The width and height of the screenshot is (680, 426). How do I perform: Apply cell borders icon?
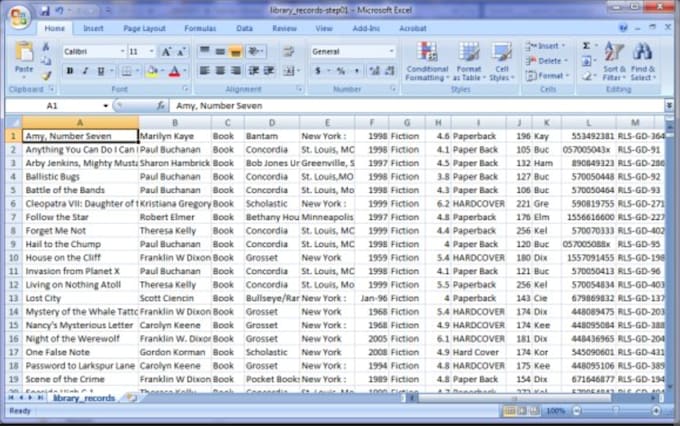click(126, 71)
